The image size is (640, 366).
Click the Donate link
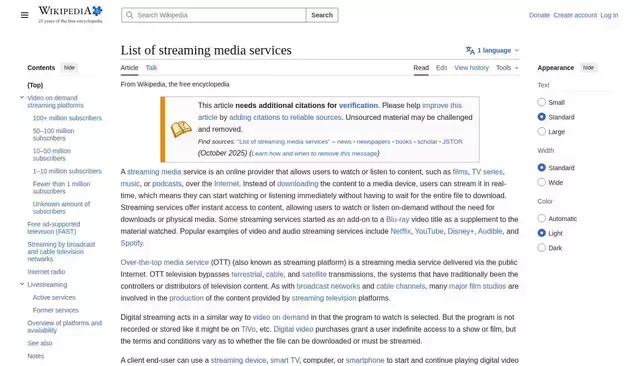[539, 15]
